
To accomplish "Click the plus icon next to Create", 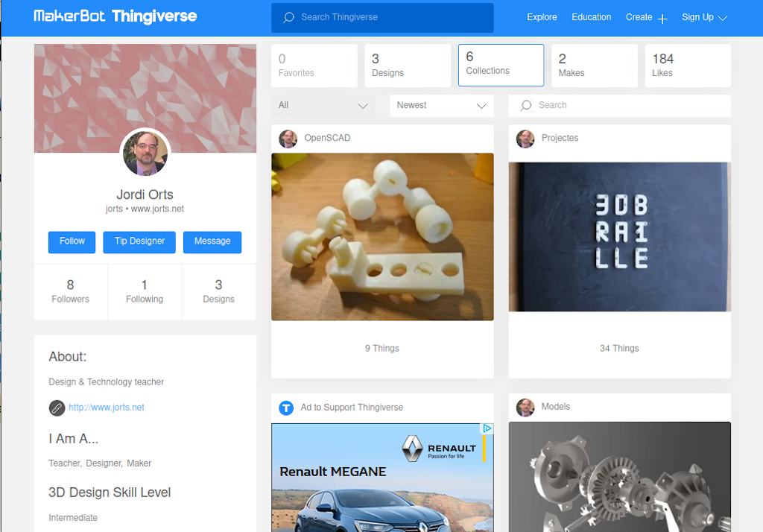I will 662,19.
